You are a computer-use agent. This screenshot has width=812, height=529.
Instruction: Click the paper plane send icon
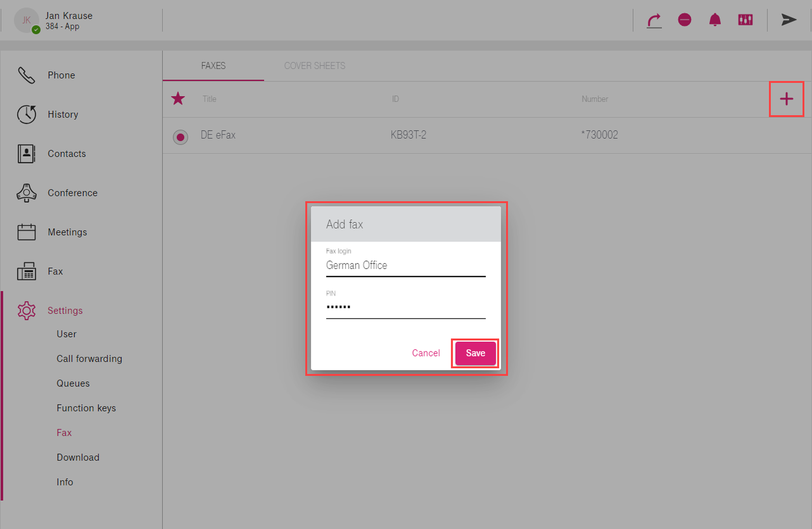(x=788, y=20)
